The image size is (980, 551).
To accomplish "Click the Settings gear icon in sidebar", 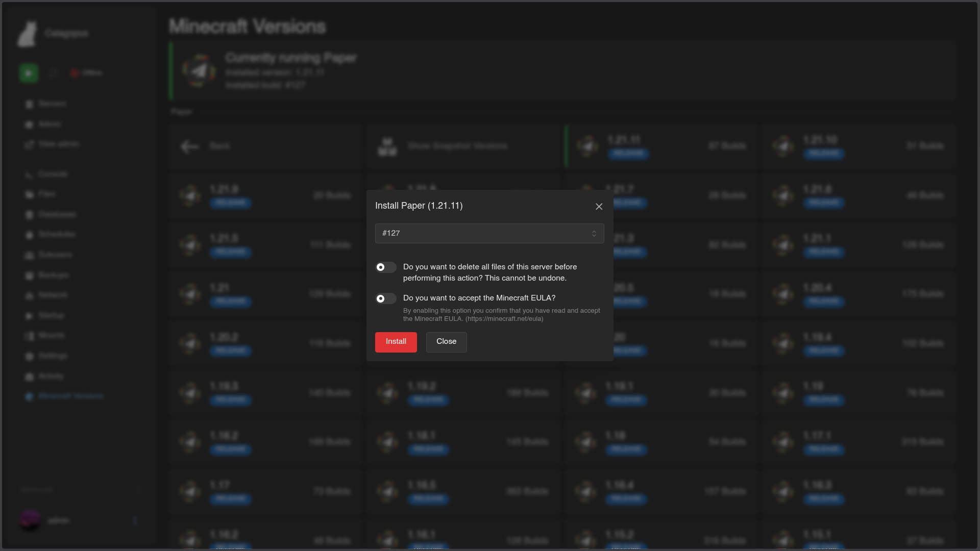I will click(x=29, y=356).
